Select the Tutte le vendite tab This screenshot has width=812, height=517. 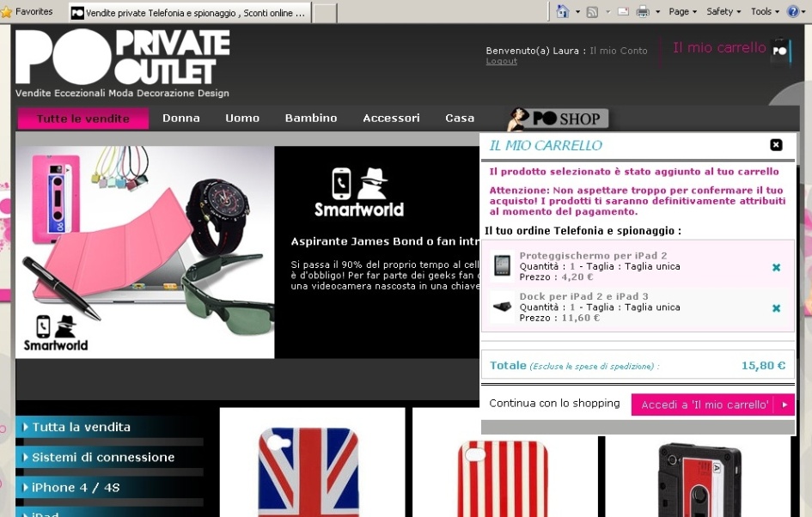click(x=82, y=119)
